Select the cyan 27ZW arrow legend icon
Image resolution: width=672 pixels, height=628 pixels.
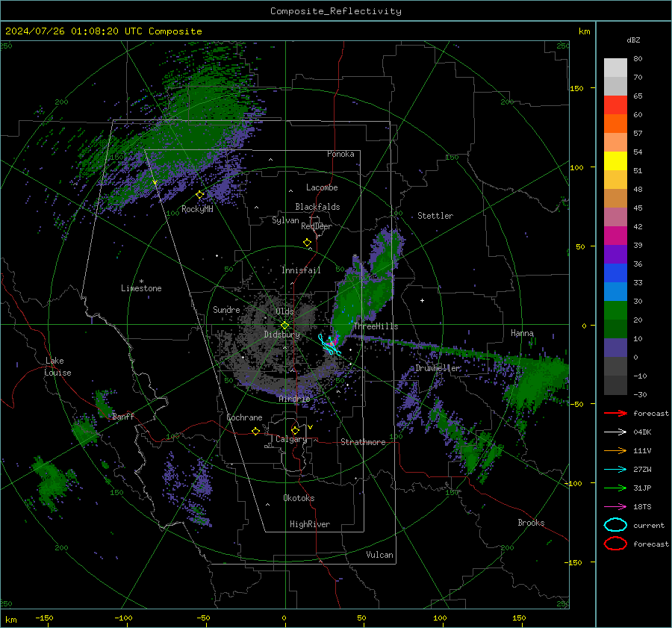(615, 470)
